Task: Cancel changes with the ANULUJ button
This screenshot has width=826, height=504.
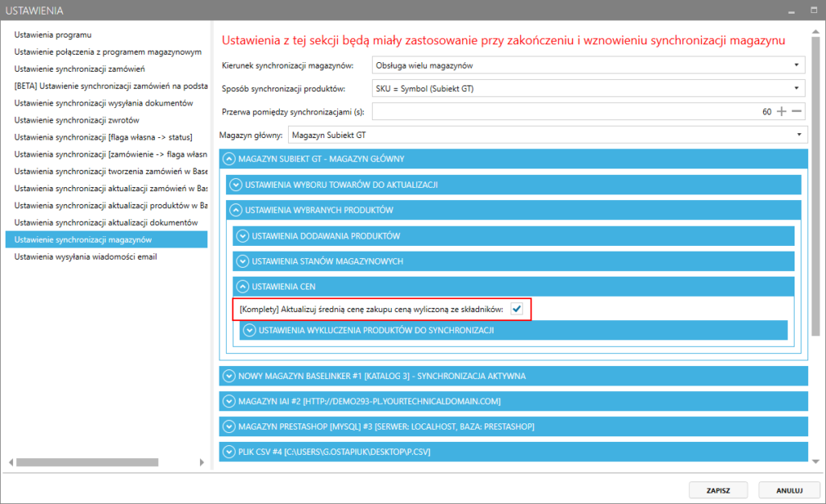Action: (789, 490)
